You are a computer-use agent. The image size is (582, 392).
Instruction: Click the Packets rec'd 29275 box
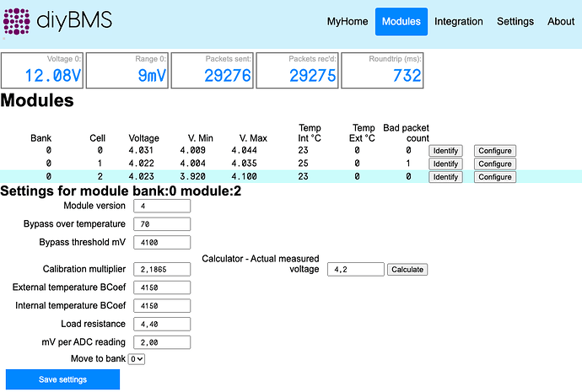point(297,71)
